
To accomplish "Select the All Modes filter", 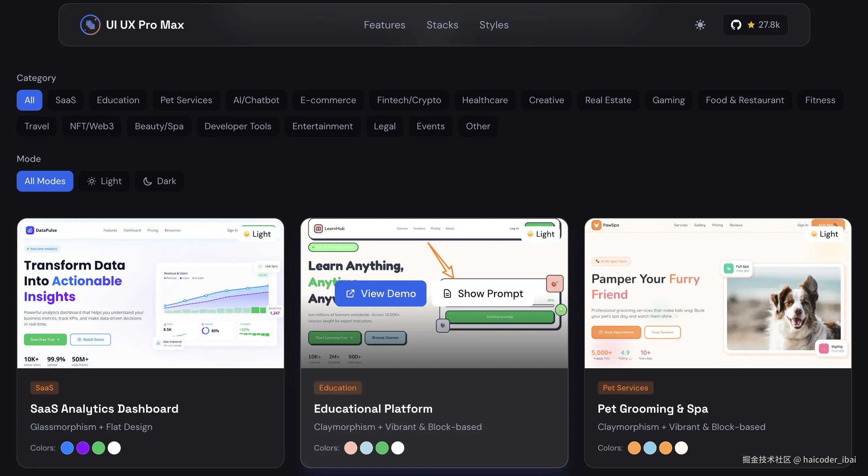I will click(45, 181).
